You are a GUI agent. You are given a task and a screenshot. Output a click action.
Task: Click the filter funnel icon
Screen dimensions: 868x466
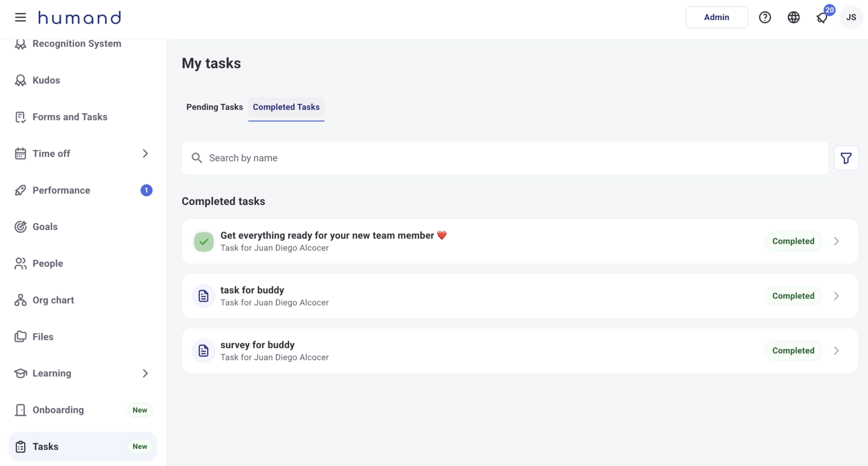[846, 158]
